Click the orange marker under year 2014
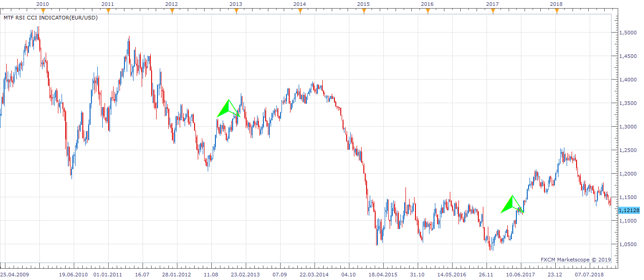 (300, 11)
